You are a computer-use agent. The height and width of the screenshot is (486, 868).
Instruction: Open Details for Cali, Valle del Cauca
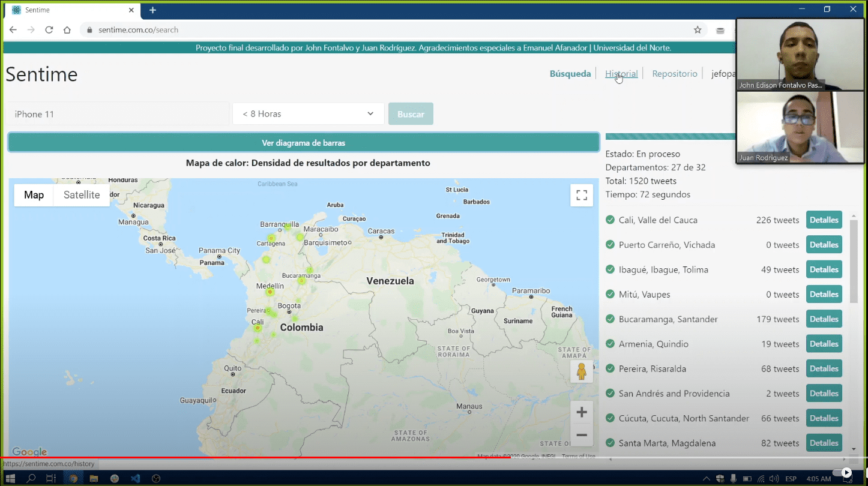point(824,220)
